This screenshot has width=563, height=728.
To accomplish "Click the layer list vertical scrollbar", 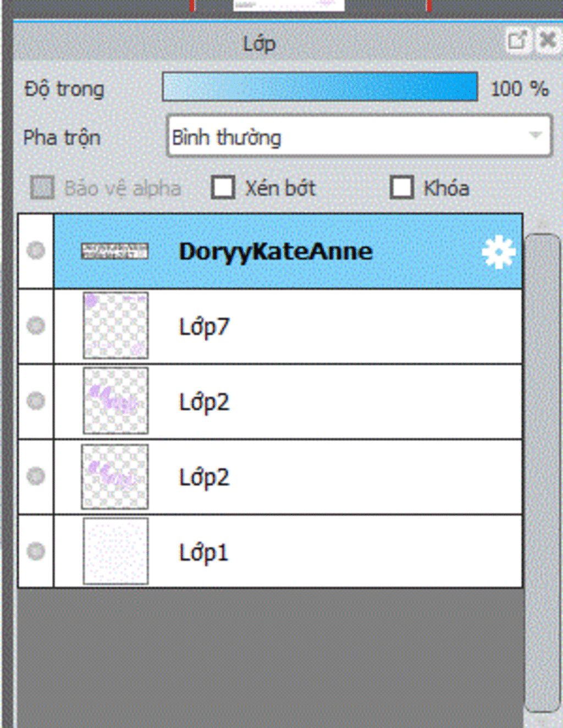I will (x=542, y=473).
